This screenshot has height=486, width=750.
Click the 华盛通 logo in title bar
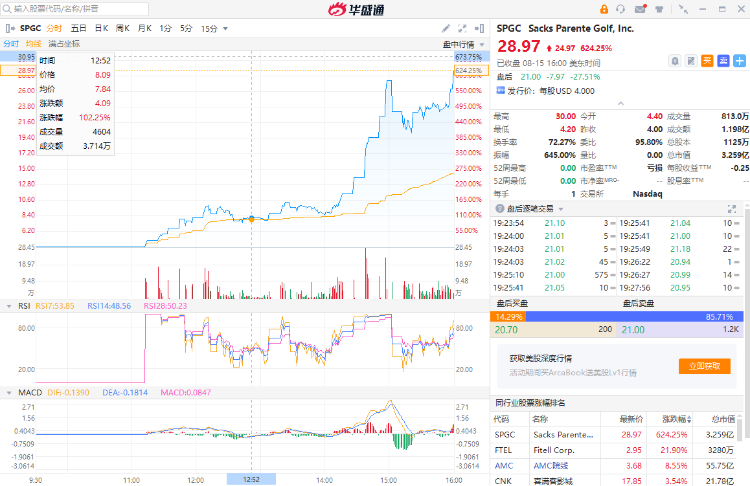point(356,9)
